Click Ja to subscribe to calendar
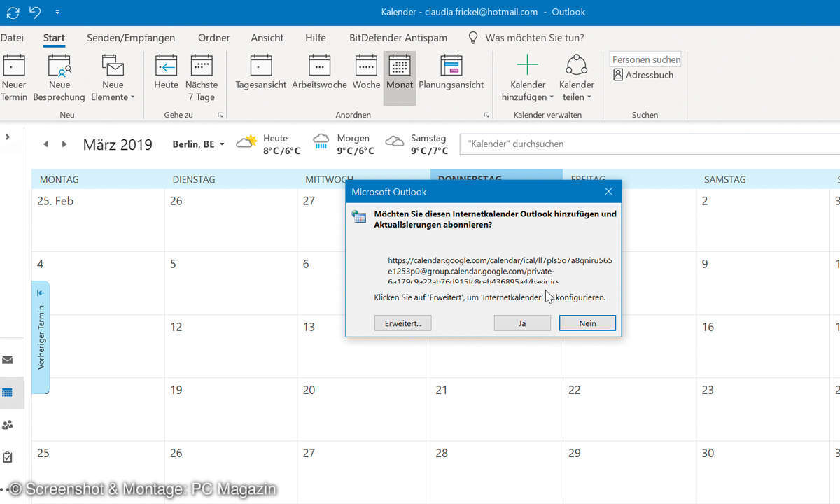This screenshot has height=504, width=840. 522,323
